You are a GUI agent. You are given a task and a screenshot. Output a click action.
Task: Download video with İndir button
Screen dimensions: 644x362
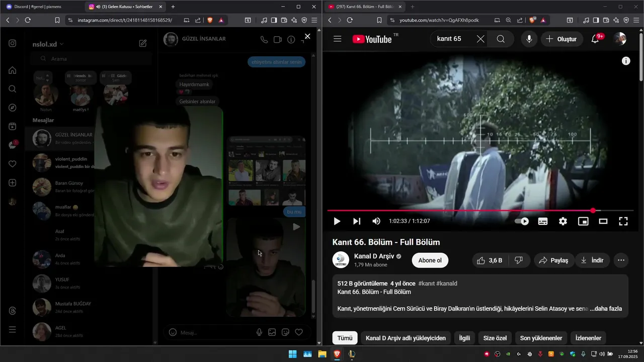click(592, 260)
